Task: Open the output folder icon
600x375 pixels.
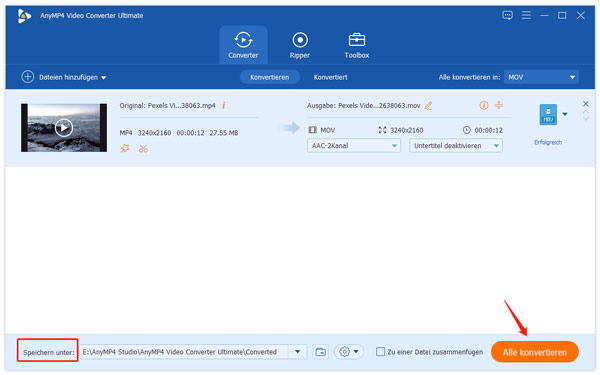Action: point(320,352)
